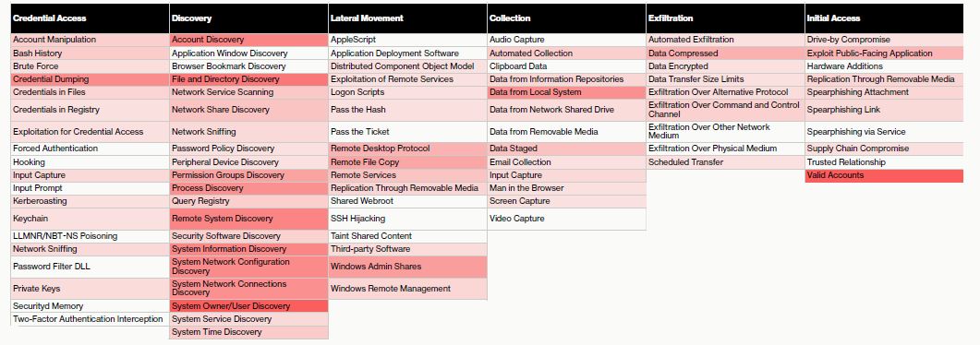Open the Kerberoasting technique
Viewport: 980px width, 345px height.
[x=90, y=201]
